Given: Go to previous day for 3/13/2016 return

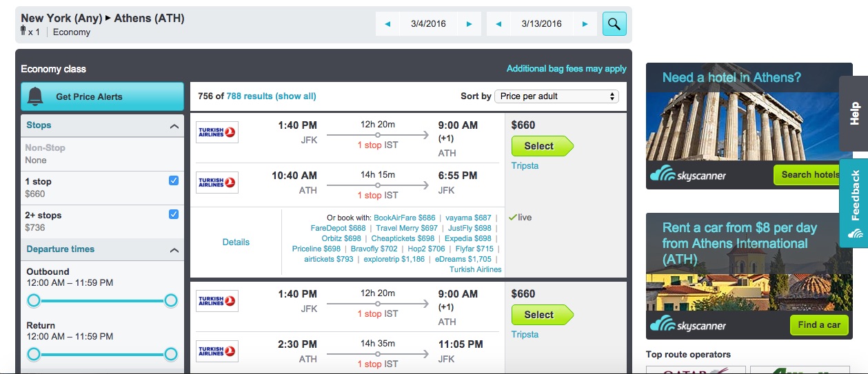Looking at the screenshot, I should [498, 24].
